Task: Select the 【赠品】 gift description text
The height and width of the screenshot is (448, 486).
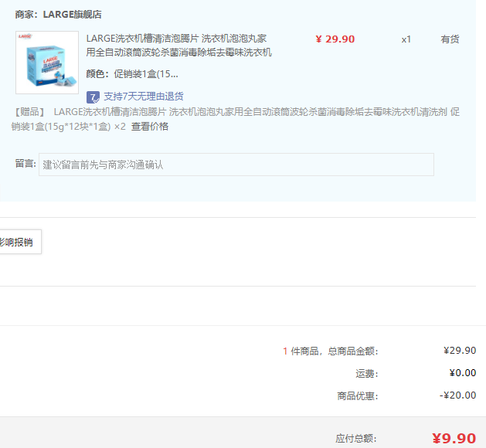Action: (x=236, y=119)
